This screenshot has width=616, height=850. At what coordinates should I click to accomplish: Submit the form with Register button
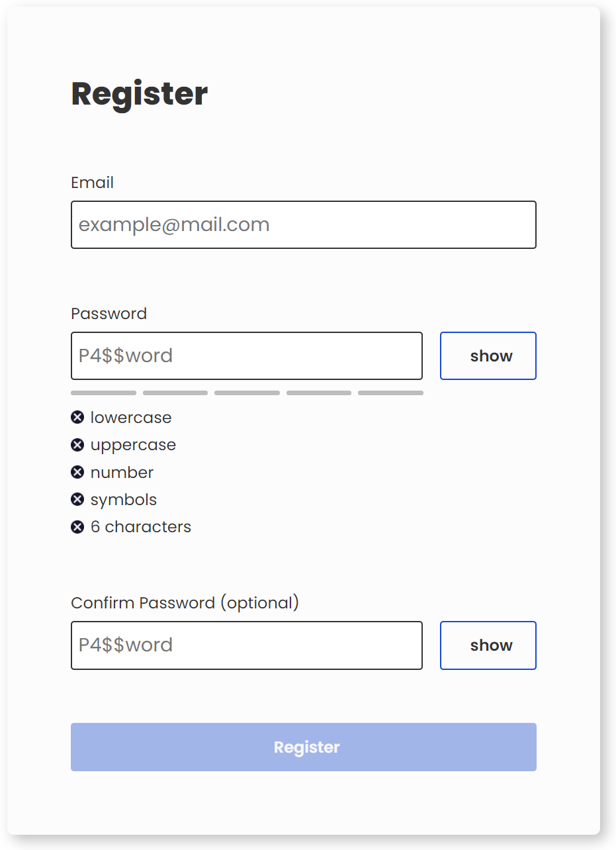(x=304, y=747)
